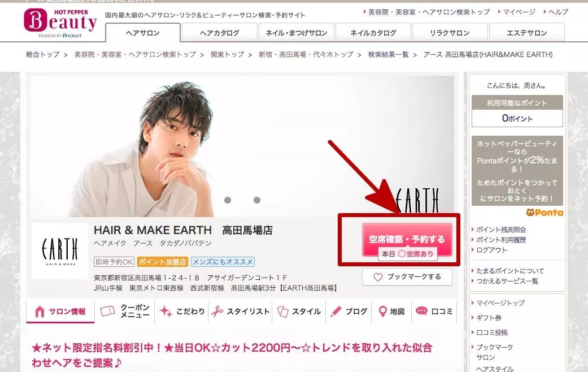Viewport: 588px width, 372px height.
Task: Click ブックマーク サロン sidebar link
Action: pyautogui.click(x=495, y=352)
